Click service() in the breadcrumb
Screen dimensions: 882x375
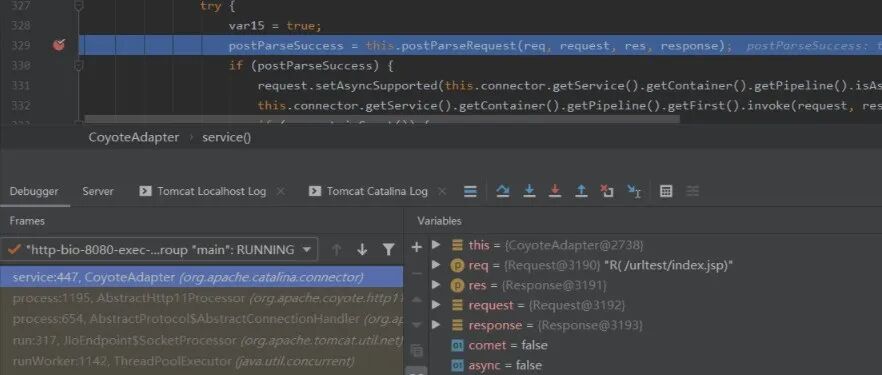click(x=227, y=137)
